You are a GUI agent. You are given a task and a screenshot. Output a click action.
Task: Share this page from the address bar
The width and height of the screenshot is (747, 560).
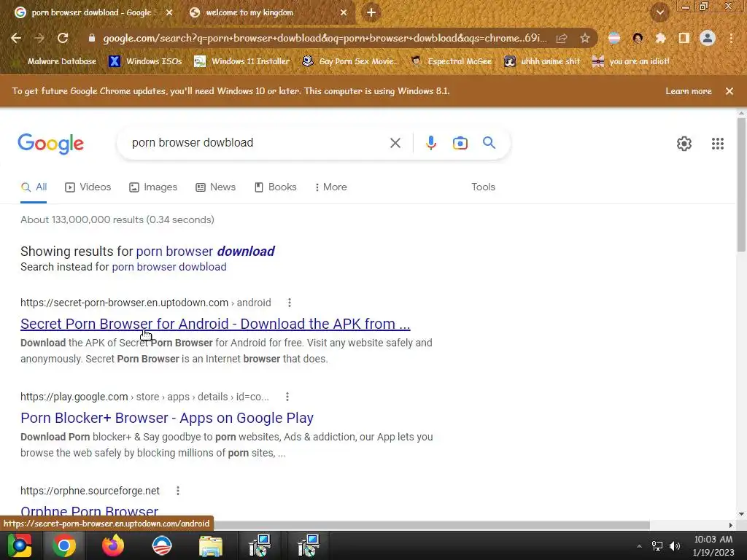pyautogui.click(x=562, y=38)
